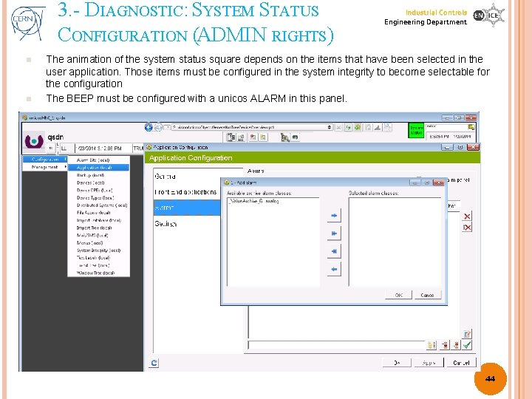Click the second icon in the lower toolbar row
Screen dimensions: 532x399
click(x=241, y=137)
